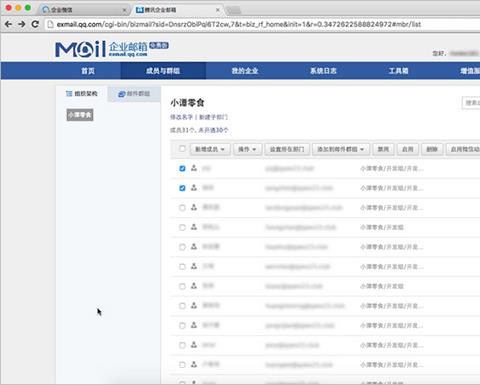Click the person icon in ninth member row

coord(194,325)
